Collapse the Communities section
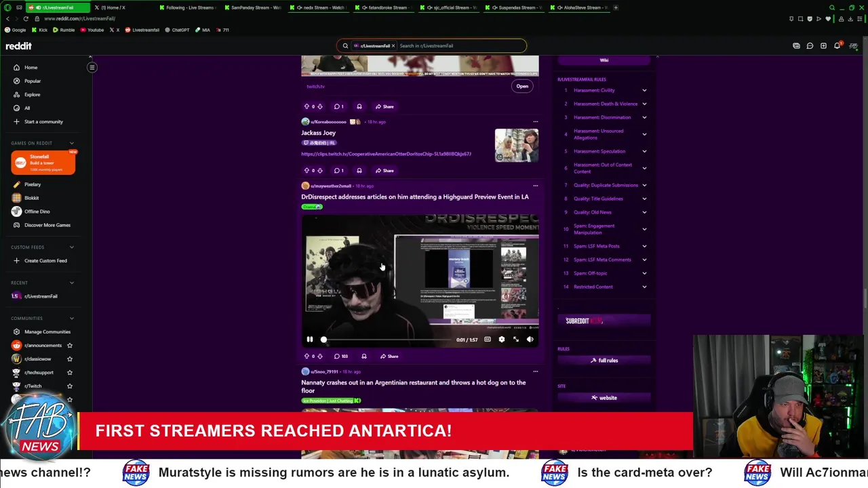This screenshot has height=488, width=868. coord(72,318)
